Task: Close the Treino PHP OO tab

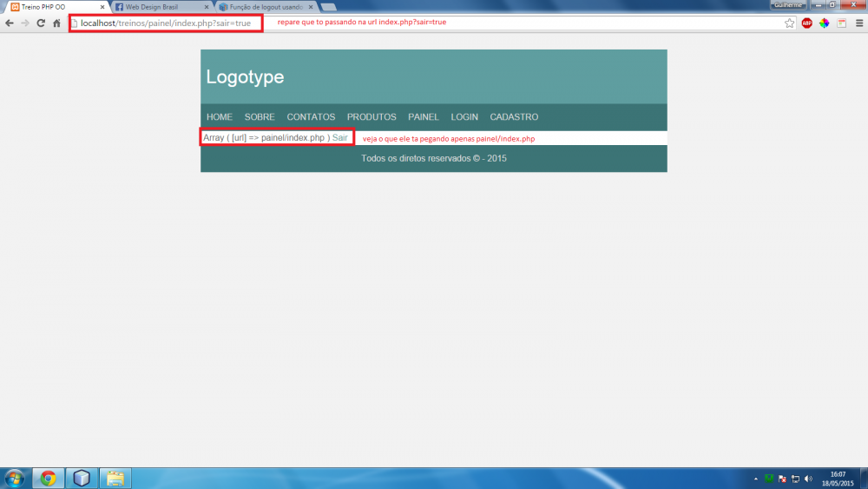Action: coord(100,7)
